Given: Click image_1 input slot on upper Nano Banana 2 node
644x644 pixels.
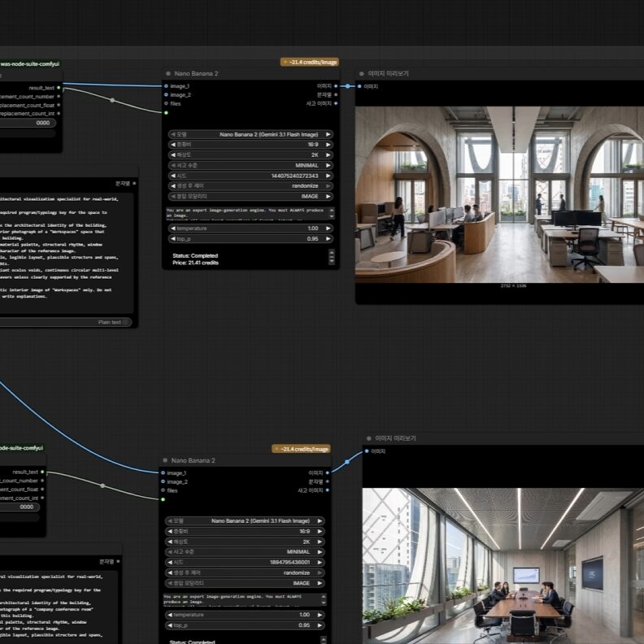Looking at the screenshot, I should (166, 86).
